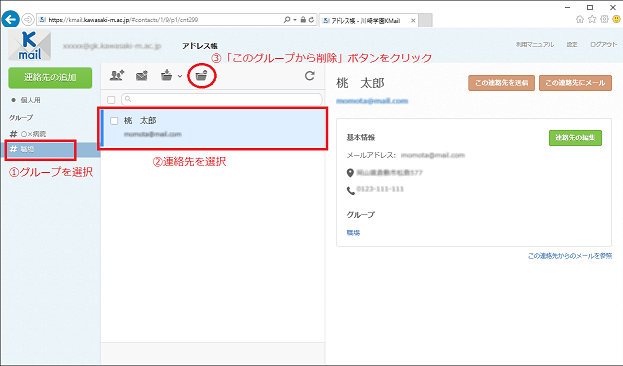Click the browser back arrow
The width and height of the screenshot is (623, 366).
coord(10,19)
